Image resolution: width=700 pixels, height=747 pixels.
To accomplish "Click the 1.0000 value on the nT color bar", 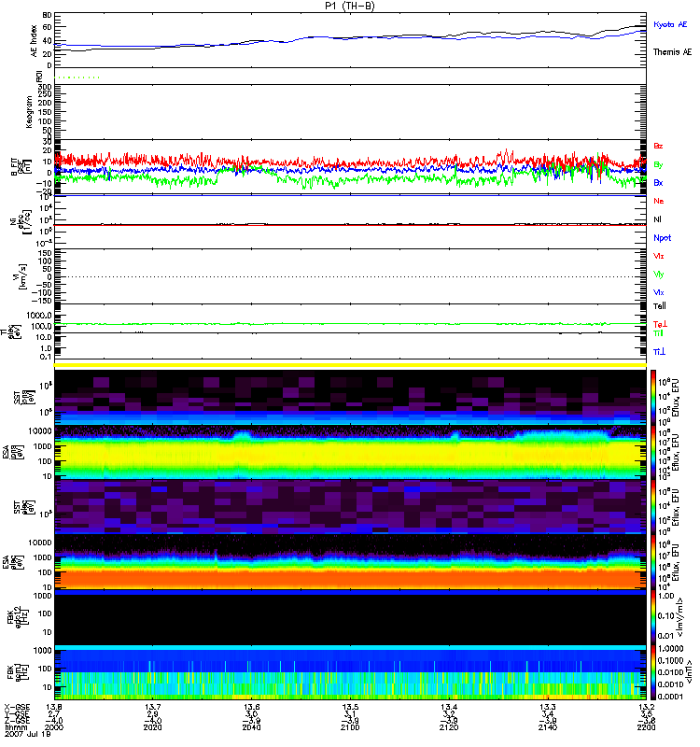I will [670, 649].
